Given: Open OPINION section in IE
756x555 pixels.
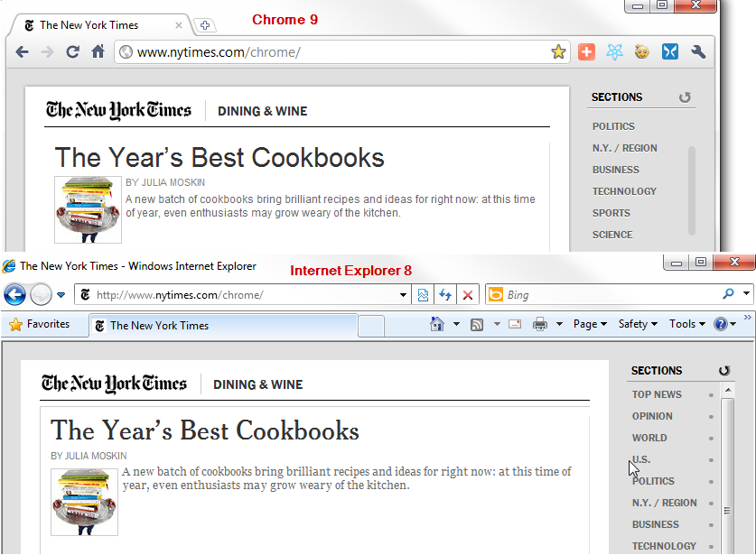Looking at the screenshot, I should [x=652, y=416].
